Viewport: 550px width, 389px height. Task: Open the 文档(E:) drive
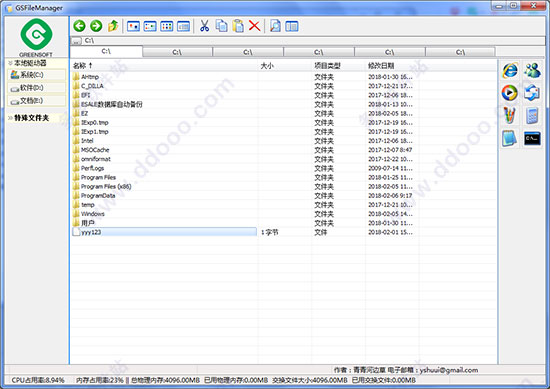(36, 101)
